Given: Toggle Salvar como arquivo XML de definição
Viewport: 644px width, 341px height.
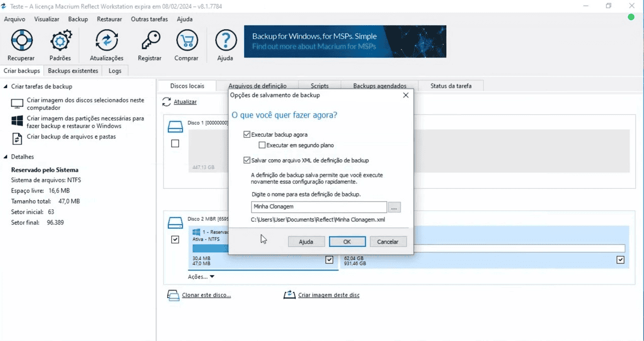Looking at the screenshot, I should click(x=247, y=160).
